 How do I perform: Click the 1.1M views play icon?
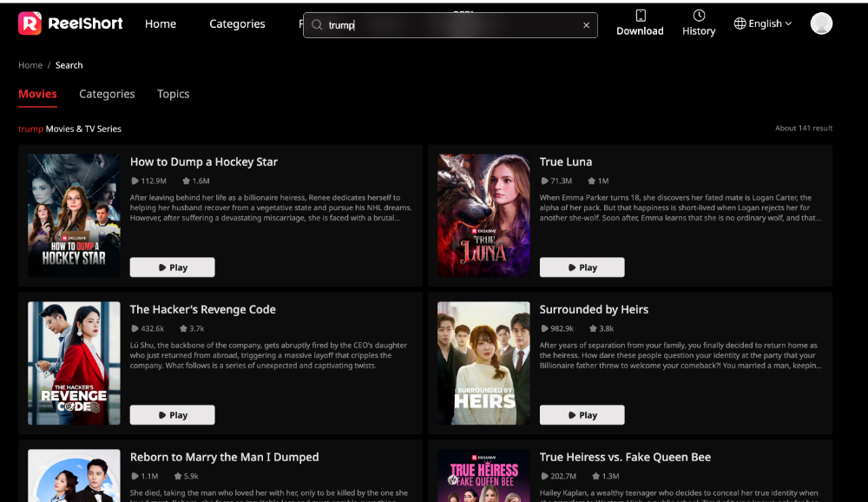(x=135, y=476)
